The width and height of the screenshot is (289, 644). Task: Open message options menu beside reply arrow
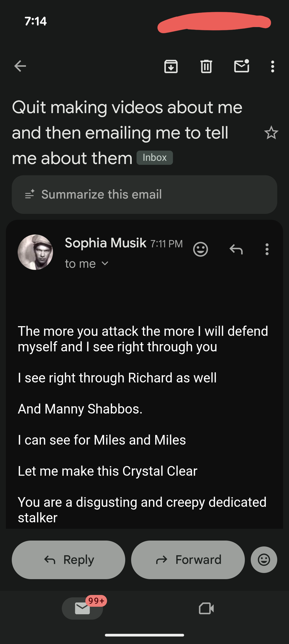point(267,249)
